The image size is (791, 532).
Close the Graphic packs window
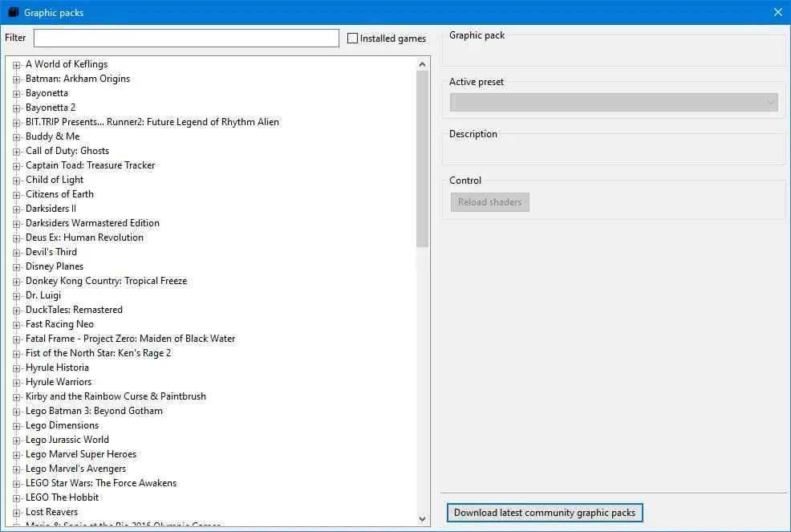click(778, 12)
